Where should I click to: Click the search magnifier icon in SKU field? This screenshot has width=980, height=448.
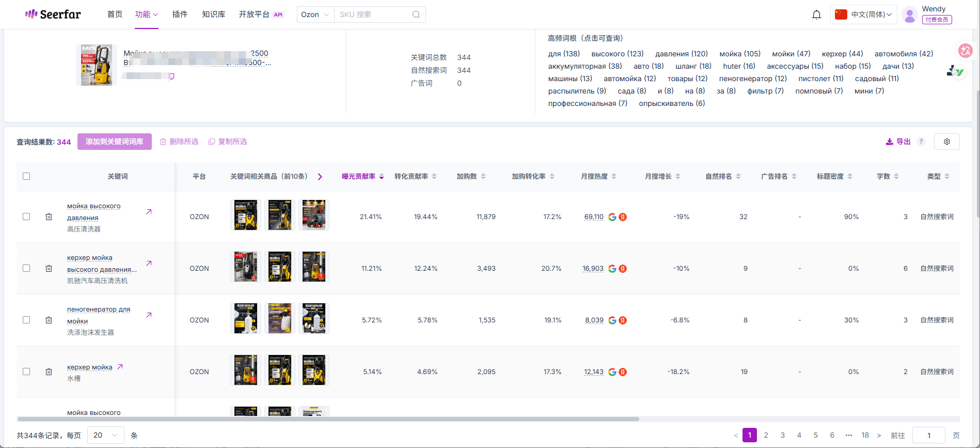pos(416,14)
